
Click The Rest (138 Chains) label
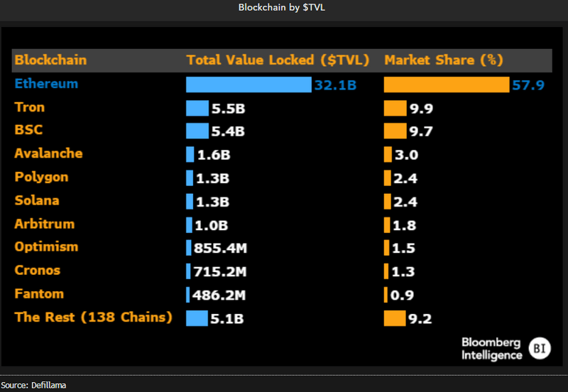coord(93,317)
